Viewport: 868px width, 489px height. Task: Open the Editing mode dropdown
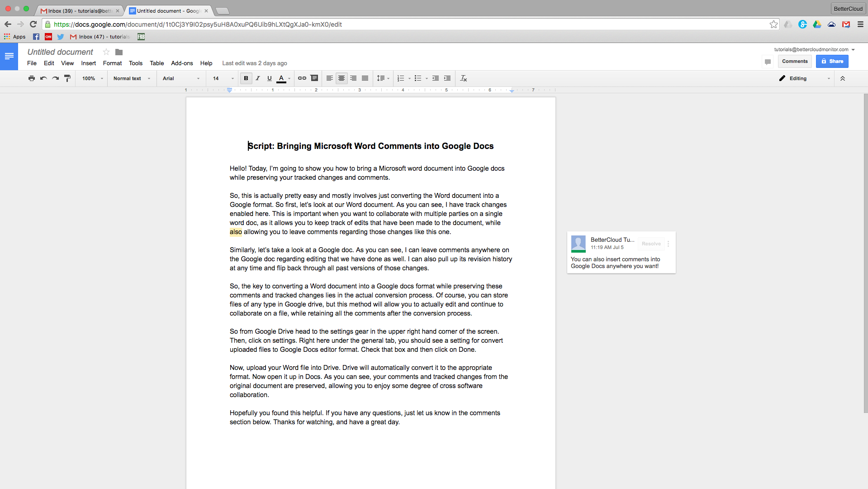(x=805, y=78)
